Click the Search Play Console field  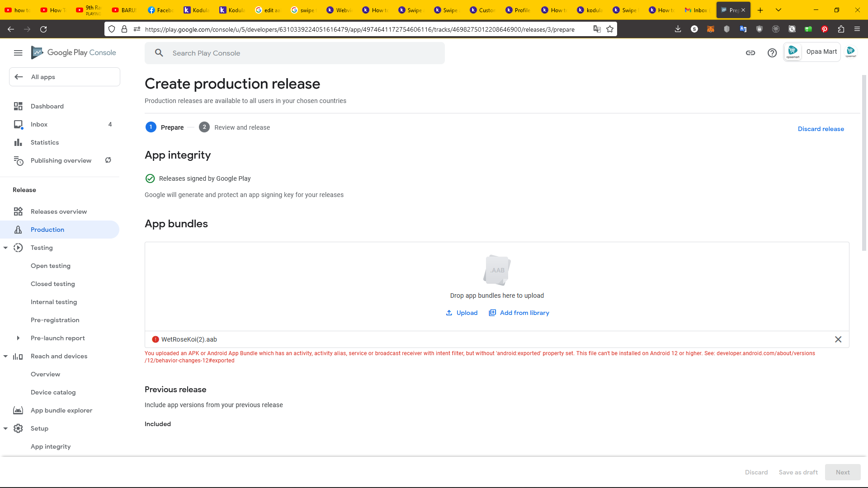(x=295, y=53)
